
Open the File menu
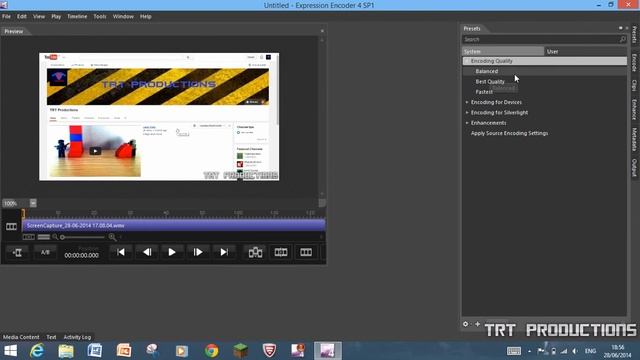(x=7, y=17)
